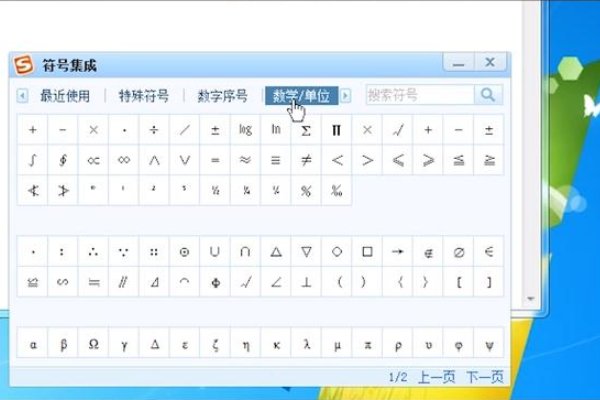Insert the union symbol ∪
This screenshot has height=400, width=600.
click(x=215, y=252)
